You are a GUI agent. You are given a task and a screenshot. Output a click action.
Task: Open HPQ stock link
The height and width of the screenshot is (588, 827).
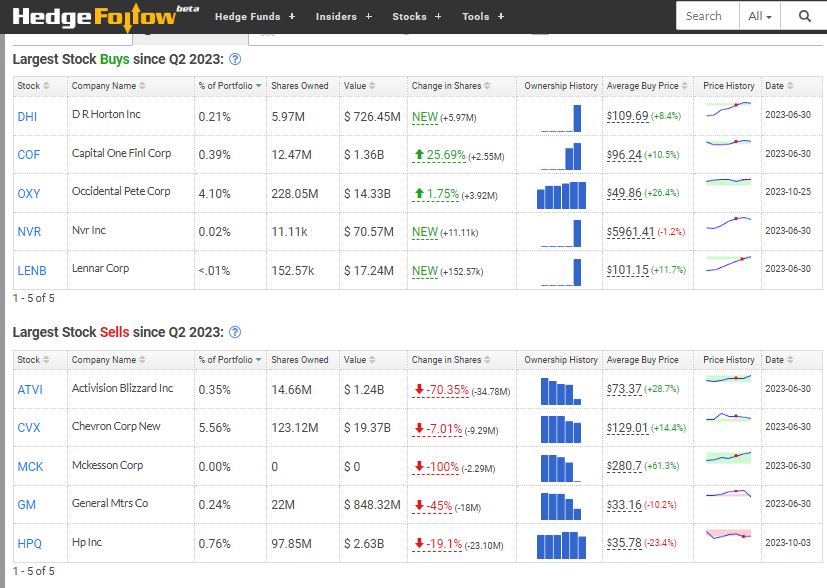(x=30, y=544)
